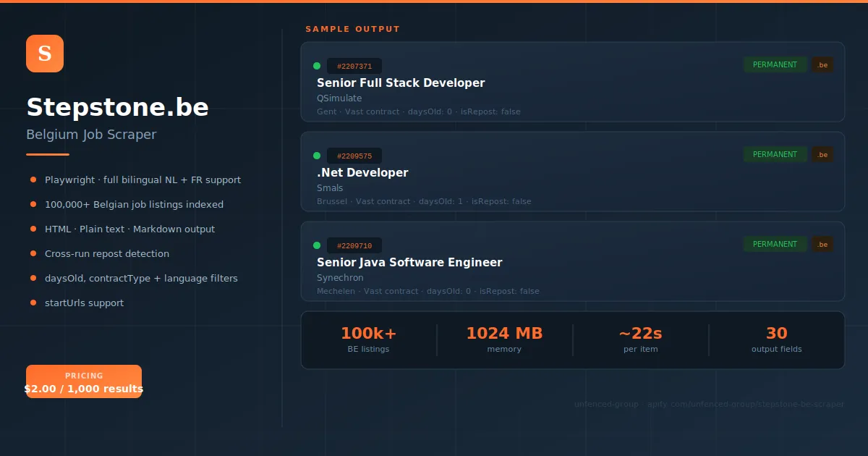Click the job ID tag #2209575
This screenshot has width=868, height=456.
pos(354,156)
